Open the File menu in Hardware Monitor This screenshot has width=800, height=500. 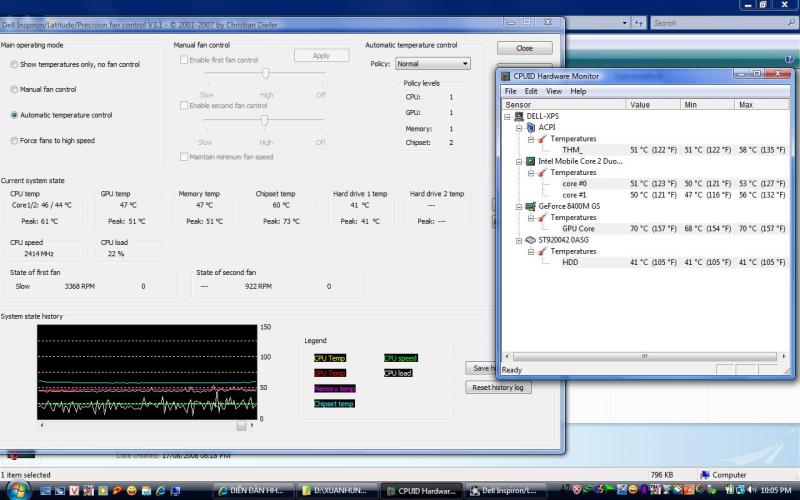click(x=510, y=91)
